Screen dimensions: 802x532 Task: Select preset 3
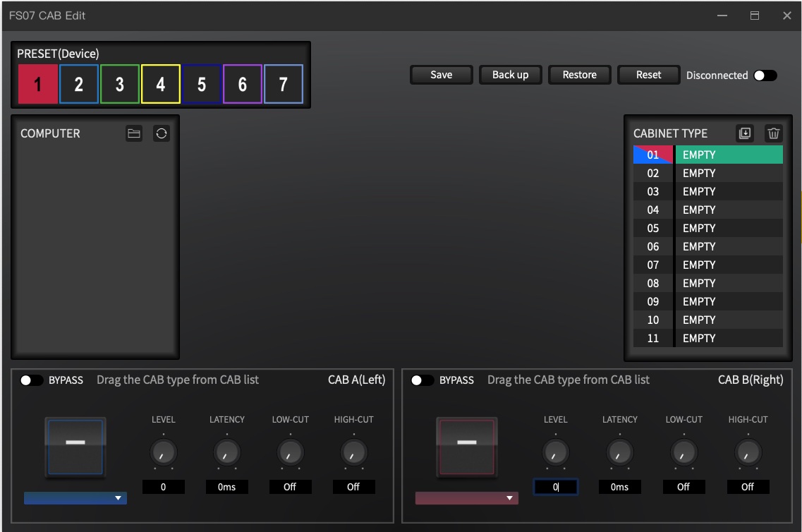click(x=120, y=84)
